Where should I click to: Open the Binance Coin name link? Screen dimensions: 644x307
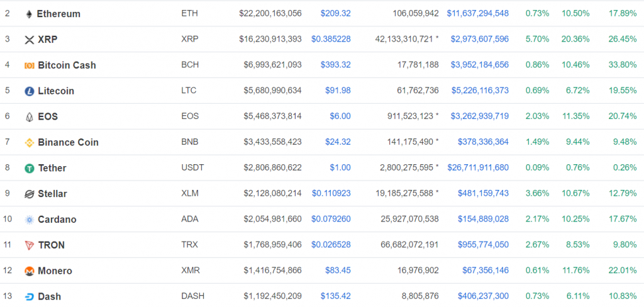pyautogui.click(x=68, y=142)
